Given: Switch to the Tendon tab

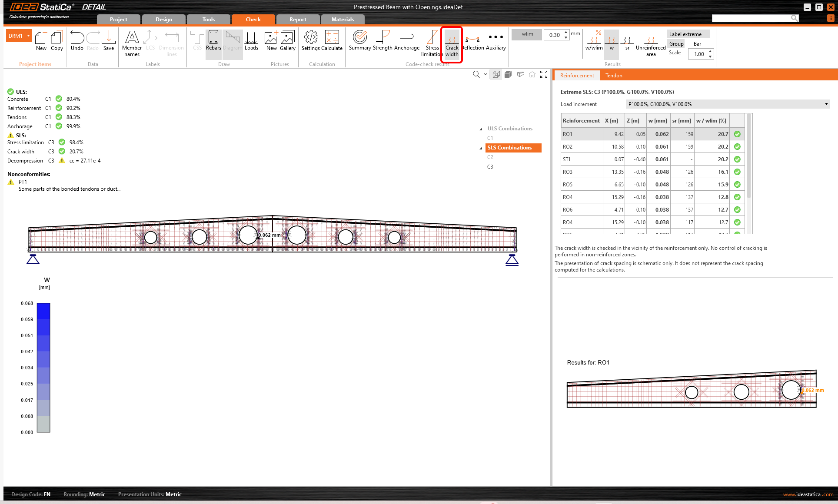Looking at the screenshot, I should coord(614,76).
